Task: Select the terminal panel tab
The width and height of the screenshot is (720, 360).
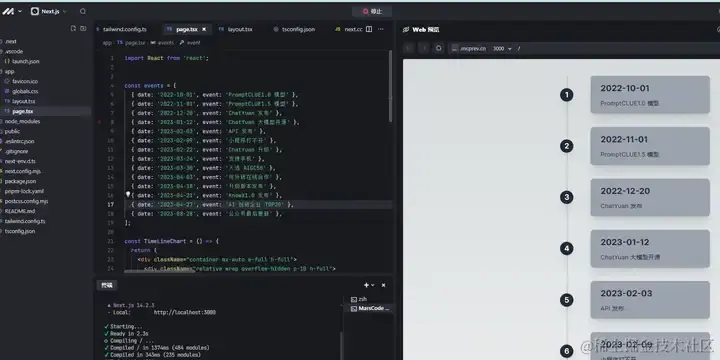Action: (107, 285)
